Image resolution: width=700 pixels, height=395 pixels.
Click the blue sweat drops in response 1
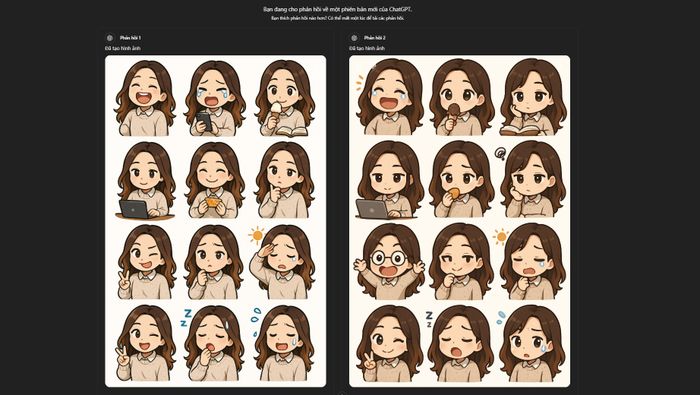pos(256,320)
